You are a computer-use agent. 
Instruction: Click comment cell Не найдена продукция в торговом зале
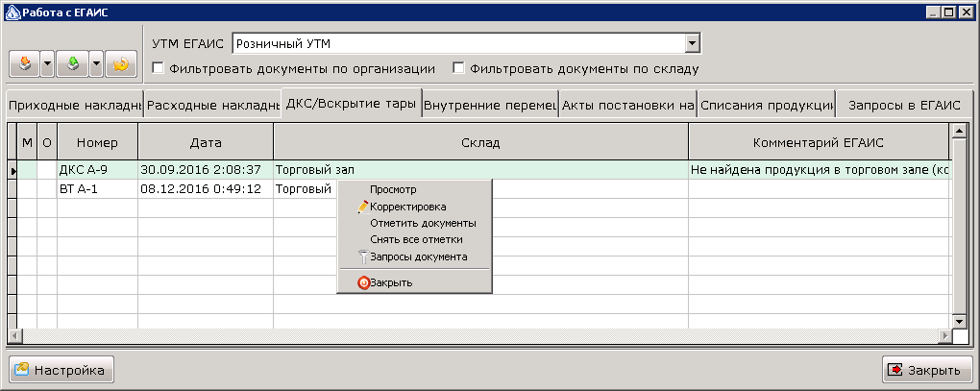pyautogui.click(x=819, y=170)
